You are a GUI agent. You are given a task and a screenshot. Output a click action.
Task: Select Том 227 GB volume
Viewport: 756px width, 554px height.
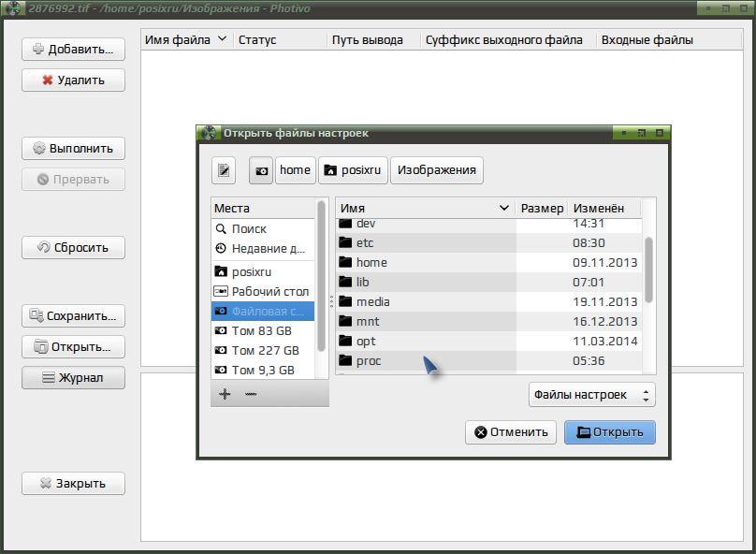(x=263, y=351)
